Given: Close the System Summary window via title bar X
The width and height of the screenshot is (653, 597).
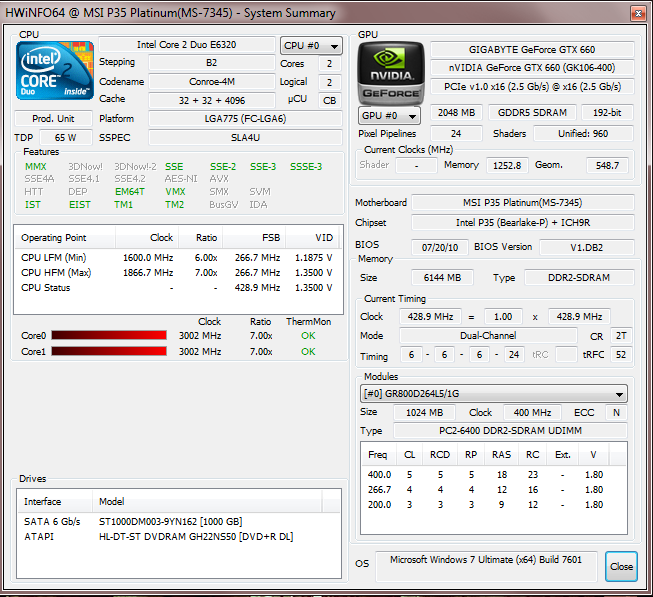Looking at the screenshot, I should click(x=638, y=14).
